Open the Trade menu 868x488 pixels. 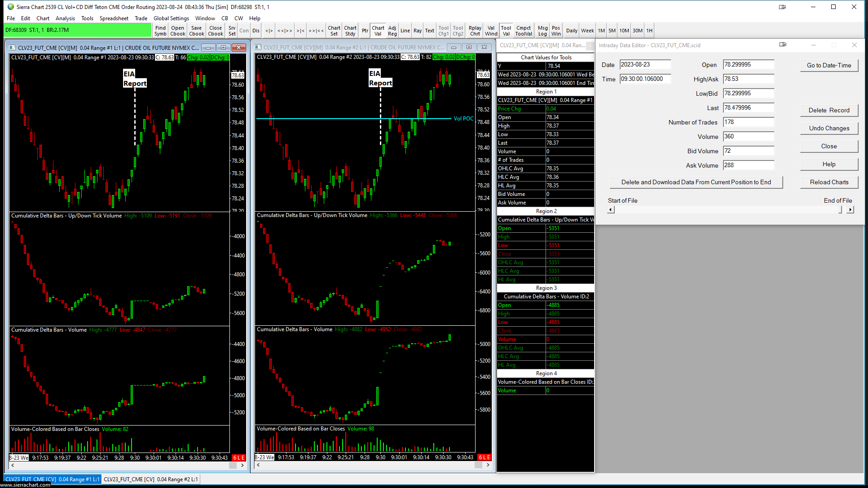[141, 18]
